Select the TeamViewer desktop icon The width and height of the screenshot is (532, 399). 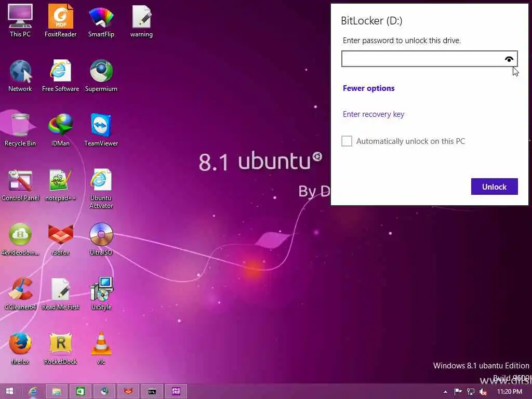pyautogui.click(x=101, y=130)
